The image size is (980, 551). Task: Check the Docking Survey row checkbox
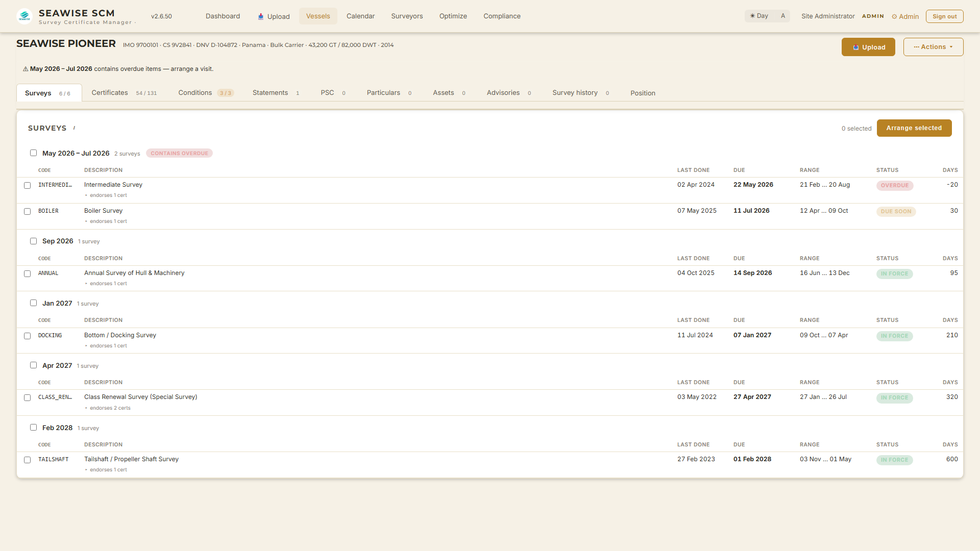click(28, 336)
